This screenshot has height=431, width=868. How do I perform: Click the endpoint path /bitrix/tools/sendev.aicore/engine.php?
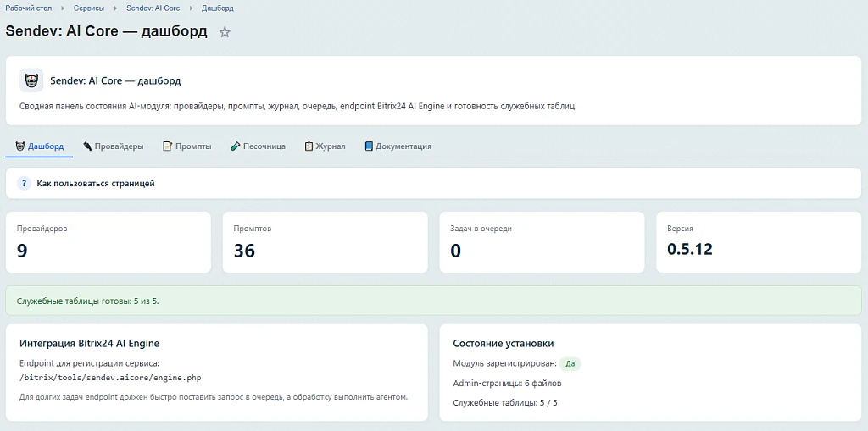110,378
